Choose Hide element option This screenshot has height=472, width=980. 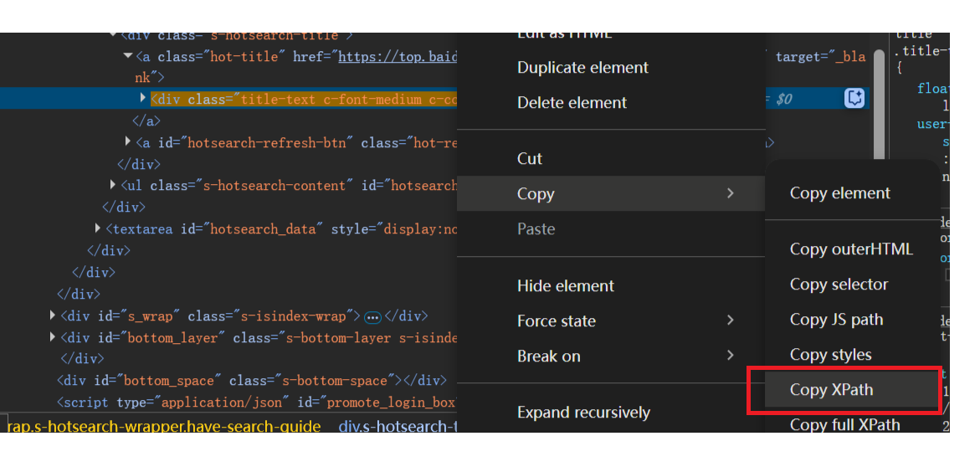[x=565, y=285]
